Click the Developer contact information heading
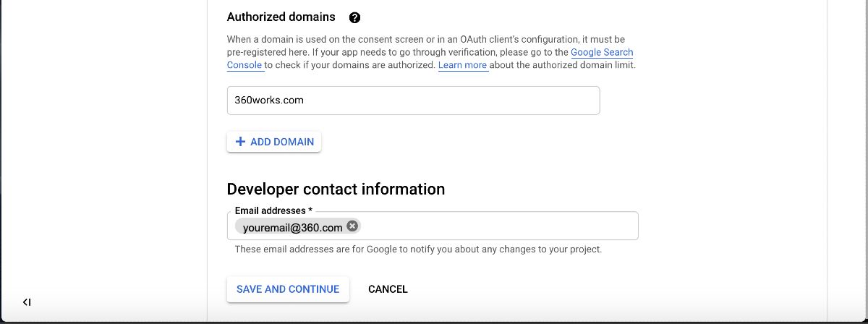Viewport: 868px width, 324px height. tap(336, 189)
